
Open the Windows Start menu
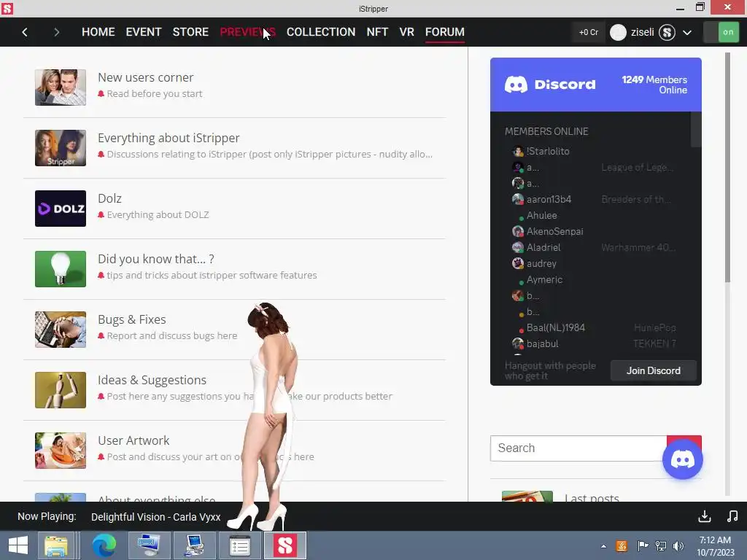coord(18,545)
